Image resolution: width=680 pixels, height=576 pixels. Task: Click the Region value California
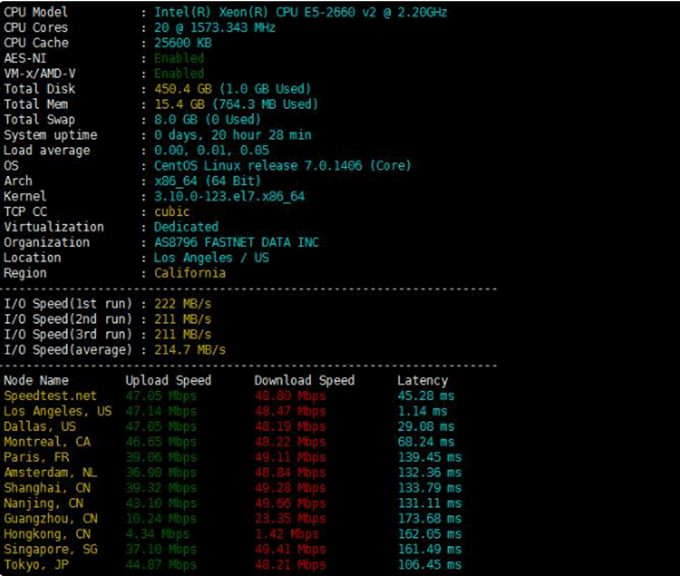point(189,273)
